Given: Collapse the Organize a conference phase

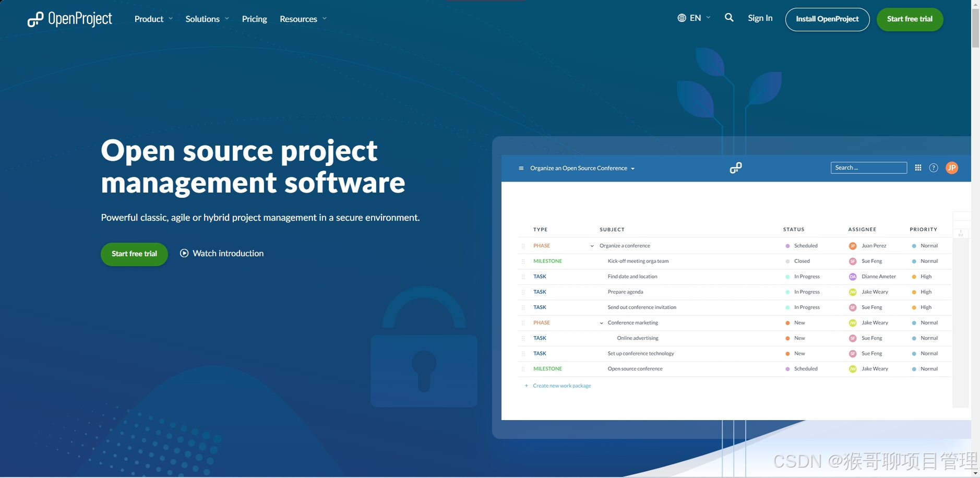Looking at the screenshot, I should (x=592, y=246).
